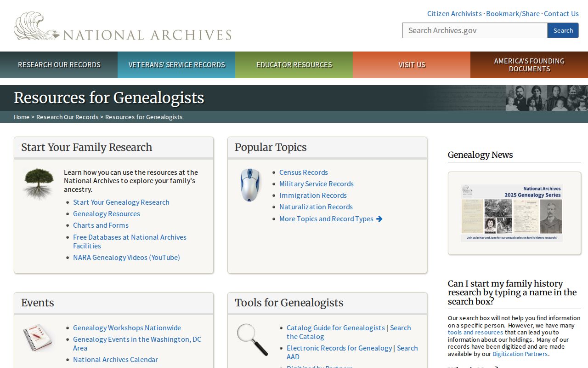Open the Immigration Records link
This screenshot has width=588, height=368.
313,195
